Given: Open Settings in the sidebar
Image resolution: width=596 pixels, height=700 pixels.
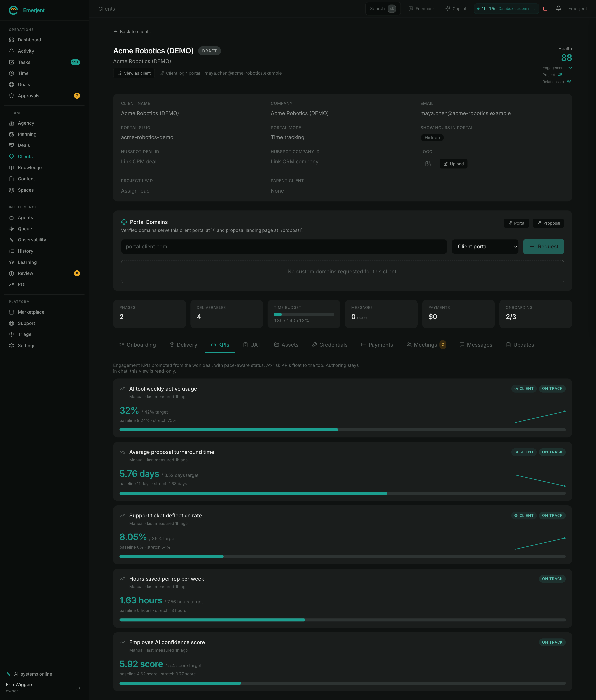Looking at the screenshot, I should point(44,345).
